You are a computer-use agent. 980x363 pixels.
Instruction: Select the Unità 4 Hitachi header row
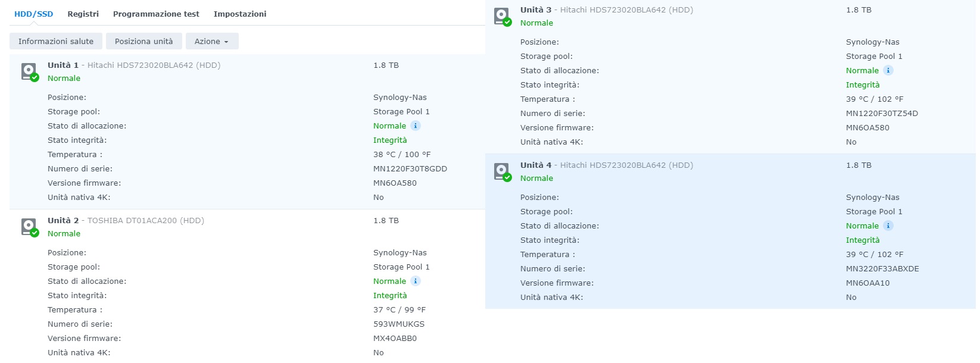pyautogui.click(x=607, y=165)
